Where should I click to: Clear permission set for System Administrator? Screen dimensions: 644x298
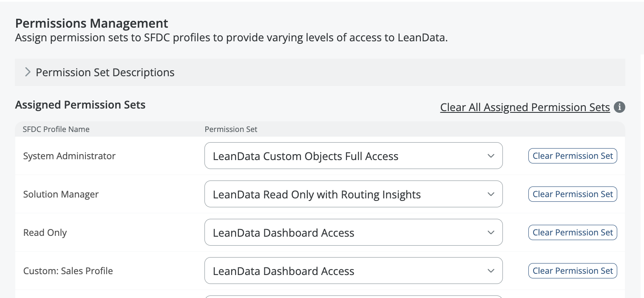(x=572, y=156)
